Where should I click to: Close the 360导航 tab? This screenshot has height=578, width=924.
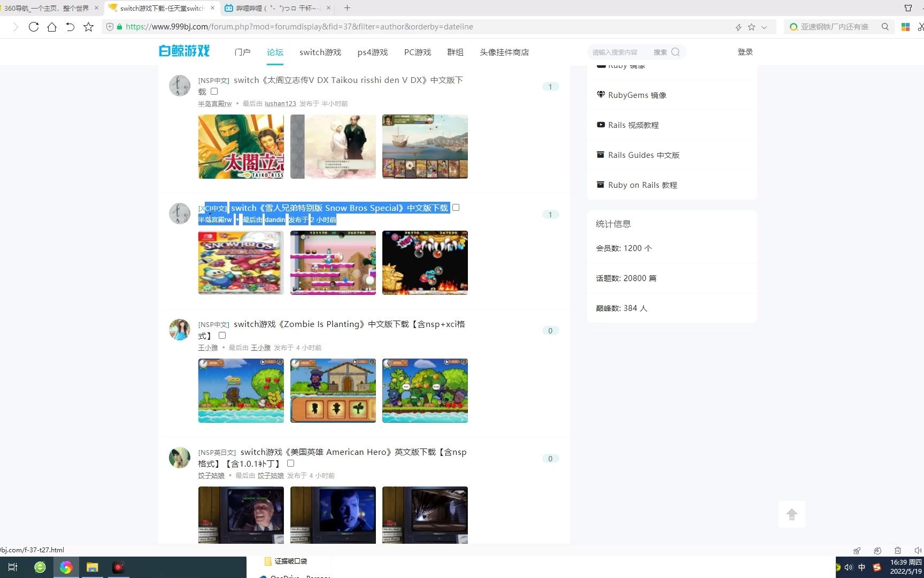[96, 8]
